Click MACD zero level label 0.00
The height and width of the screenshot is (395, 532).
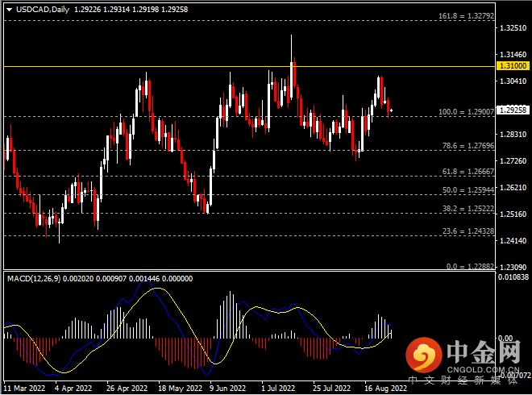click(x=505, y=338)
